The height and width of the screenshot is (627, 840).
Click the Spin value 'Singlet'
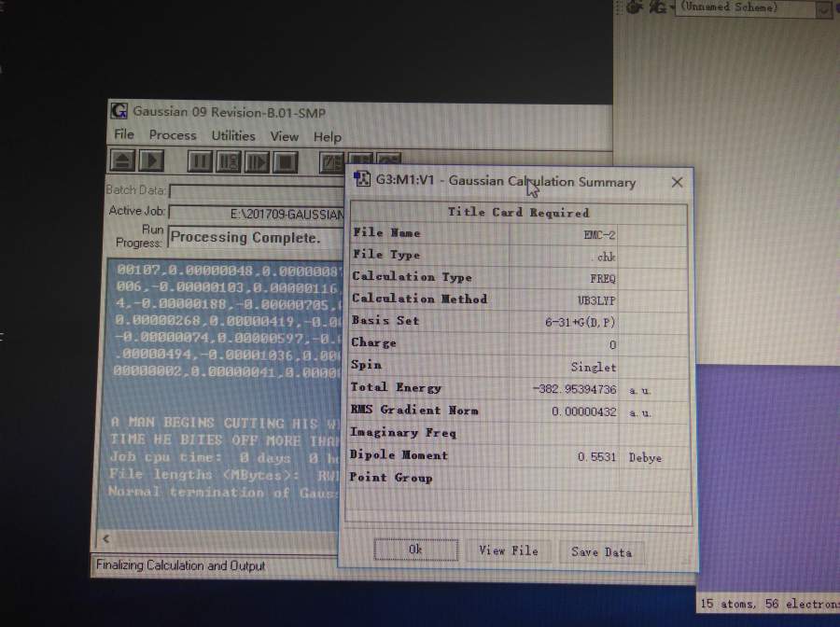(x=594, y=367)
